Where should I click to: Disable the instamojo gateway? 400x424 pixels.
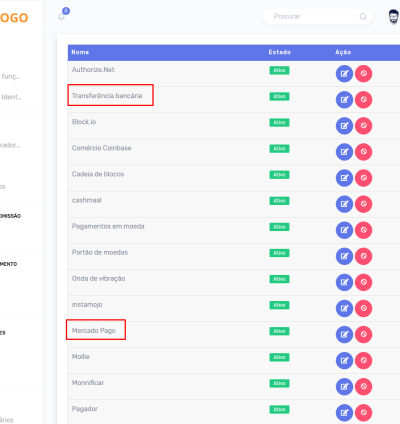(363, 308)
